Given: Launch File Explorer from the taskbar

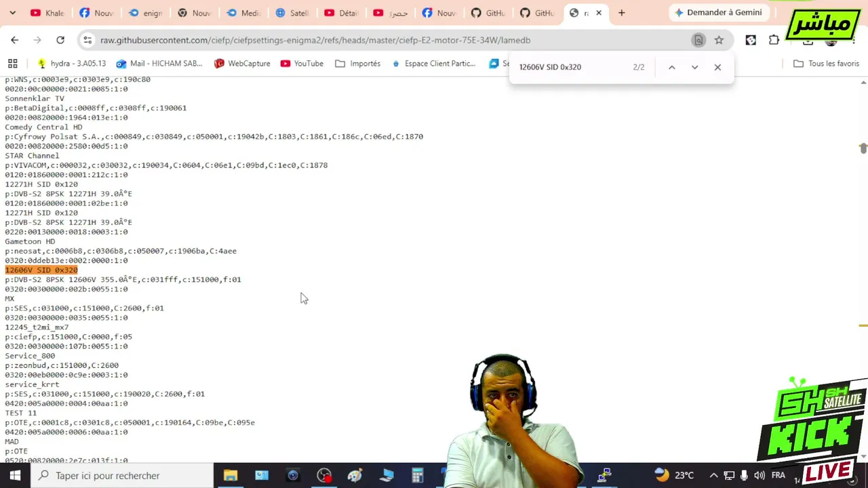Looking at the screenshot, I should coord(231,475).
